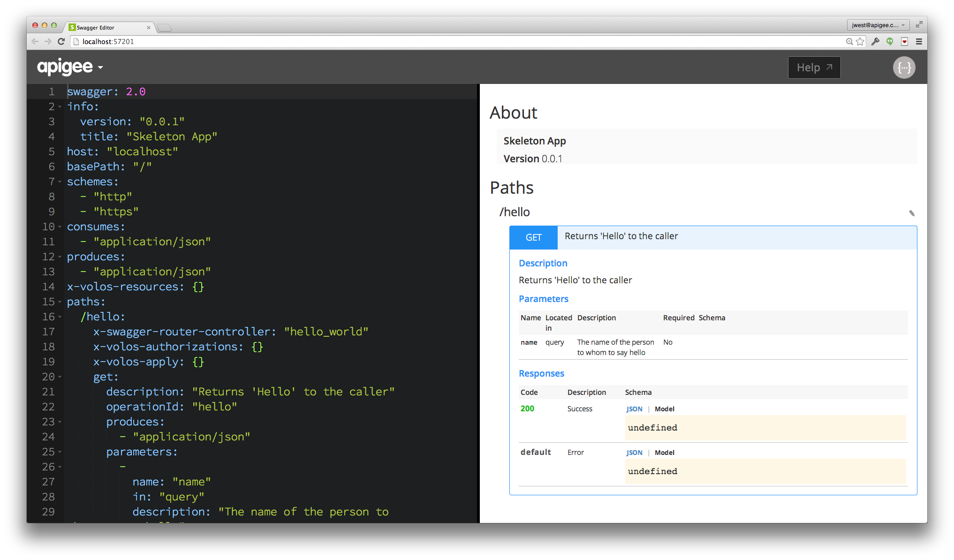This screenshot has height=560, width=954.
Task: Click the red bookmark extension icon
Action: point(904,42)
